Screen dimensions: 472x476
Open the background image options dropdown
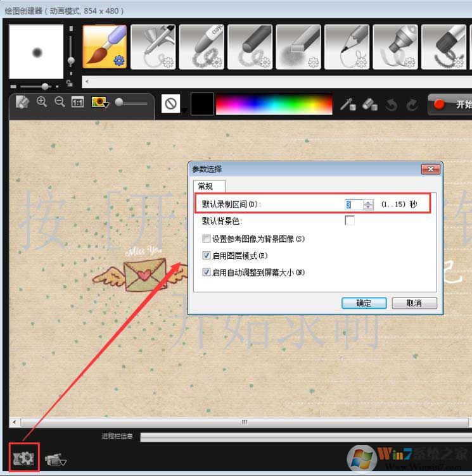coord(100,103)
